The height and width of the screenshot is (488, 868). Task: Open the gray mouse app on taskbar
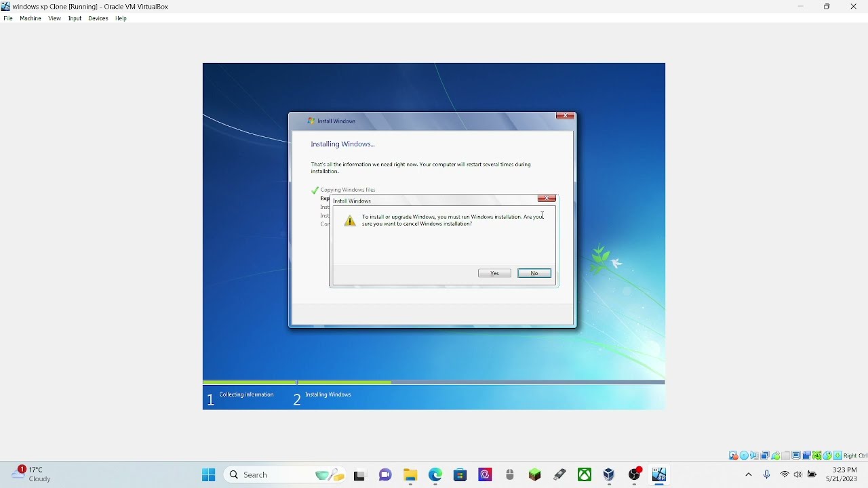tap(511, 475)
